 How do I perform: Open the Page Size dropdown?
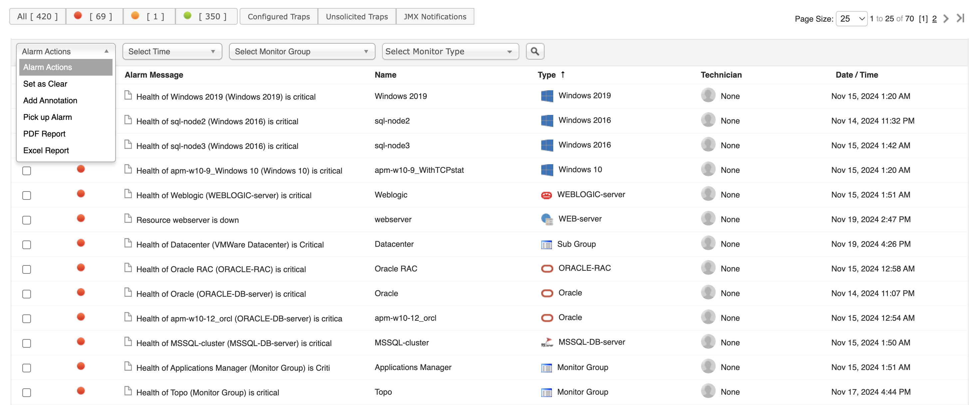[x=852, y=18]
